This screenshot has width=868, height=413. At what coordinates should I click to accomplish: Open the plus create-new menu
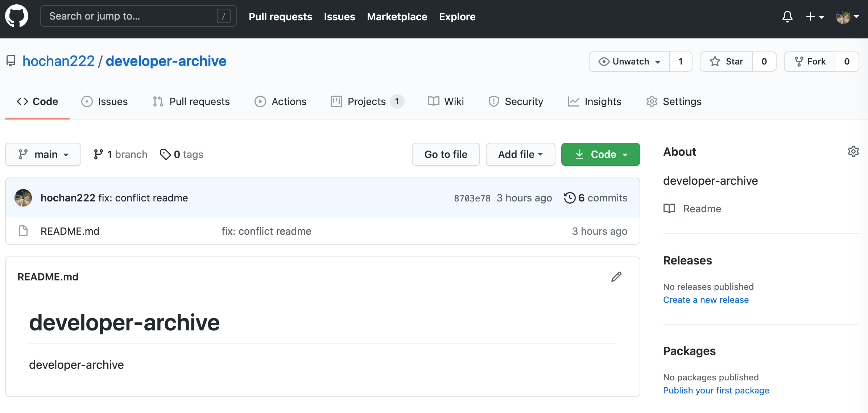click(x=814, y=17)
